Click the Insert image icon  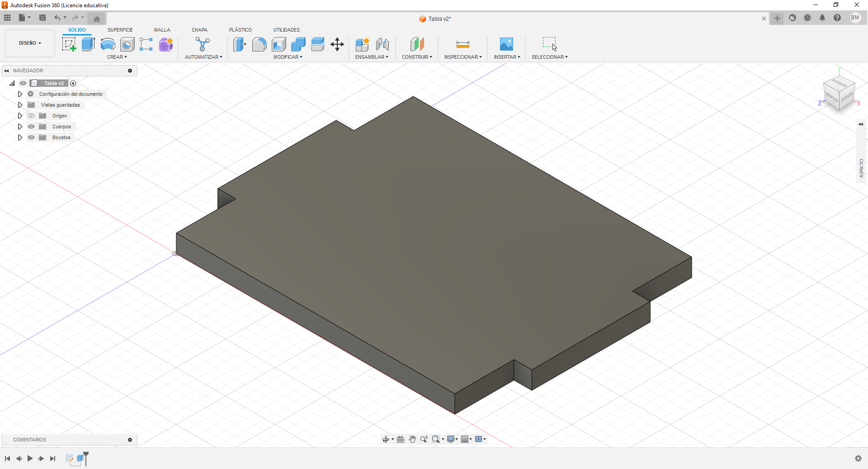(x=506, y=44)
